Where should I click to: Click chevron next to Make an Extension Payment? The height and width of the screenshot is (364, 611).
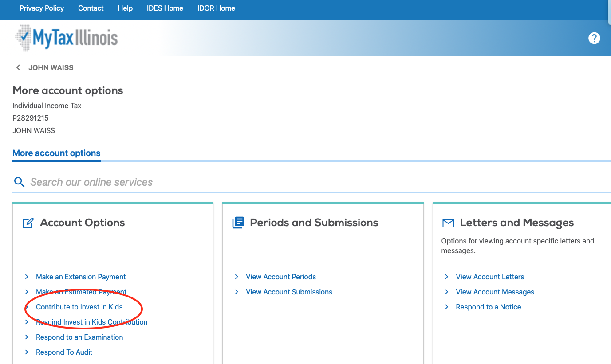pyautogui.click(x=27, y=277)
